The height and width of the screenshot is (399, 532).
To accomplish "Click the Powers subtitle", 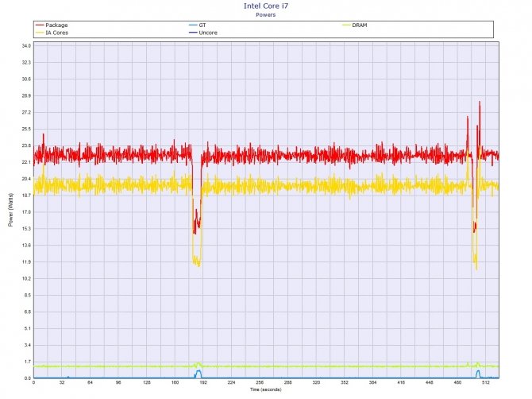I will click(266, 14).
